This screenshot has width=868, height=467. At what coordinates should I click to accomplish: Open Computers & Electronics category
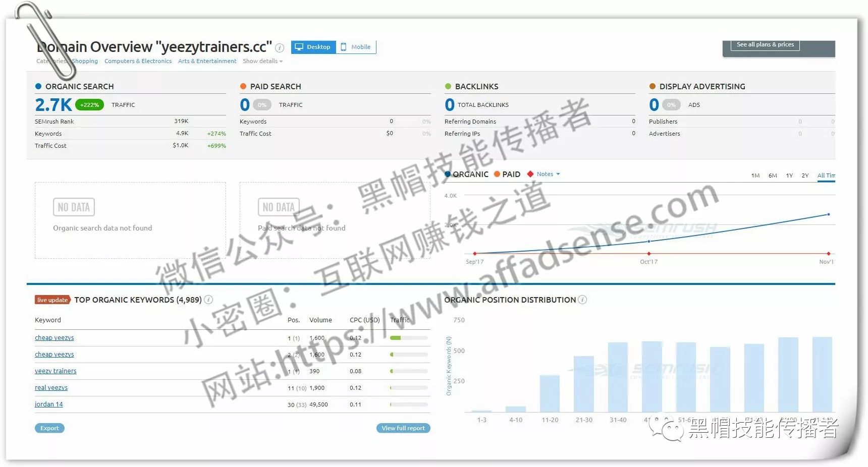tap(138, 61)
